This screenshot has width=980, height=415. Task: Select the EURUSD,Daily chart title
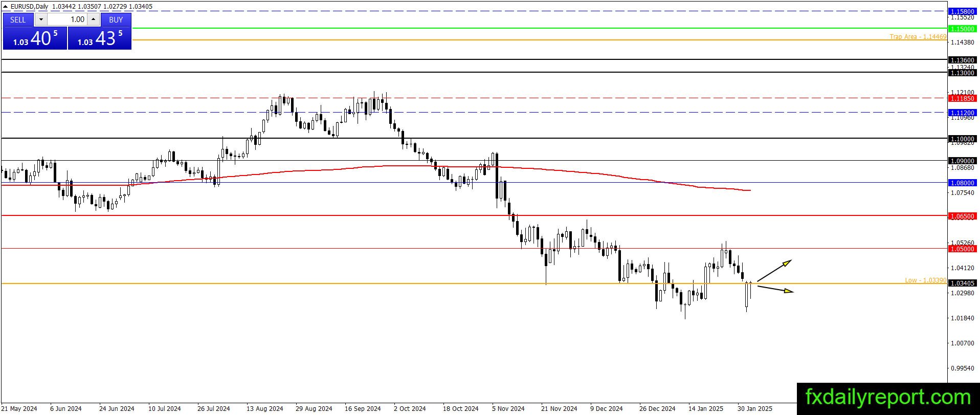pyautogui.click(x=29, y=7)
